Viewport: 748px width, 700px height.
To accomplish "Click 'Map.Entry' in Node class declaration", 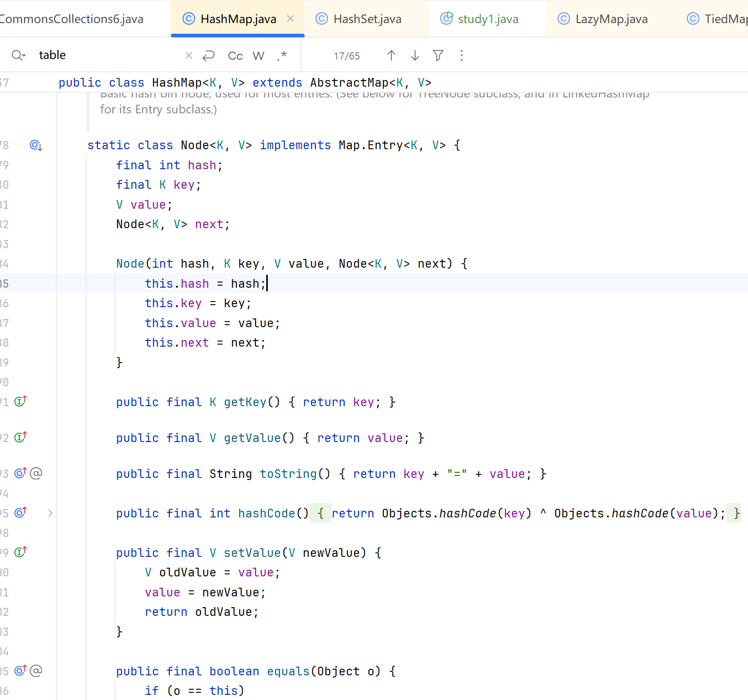I will pos(371,145).
